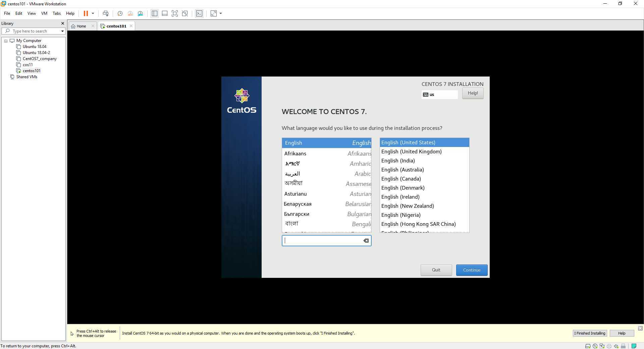Open the Tabs menu
644x349 pixels.
[x=57, y=13]
